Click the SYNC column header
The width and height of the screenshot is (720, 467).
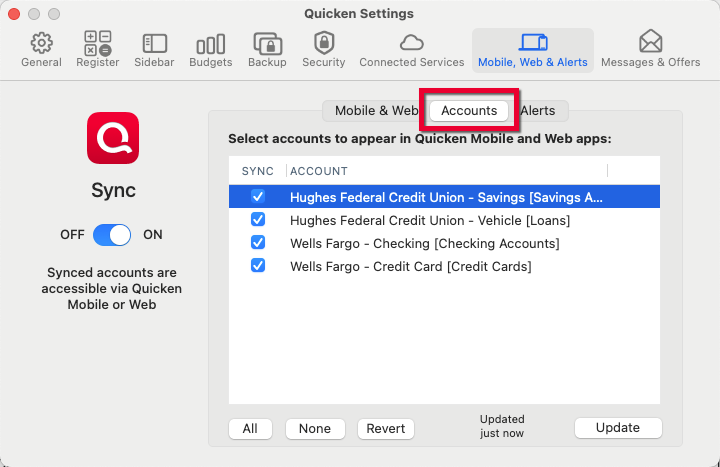tap(258, 171)
